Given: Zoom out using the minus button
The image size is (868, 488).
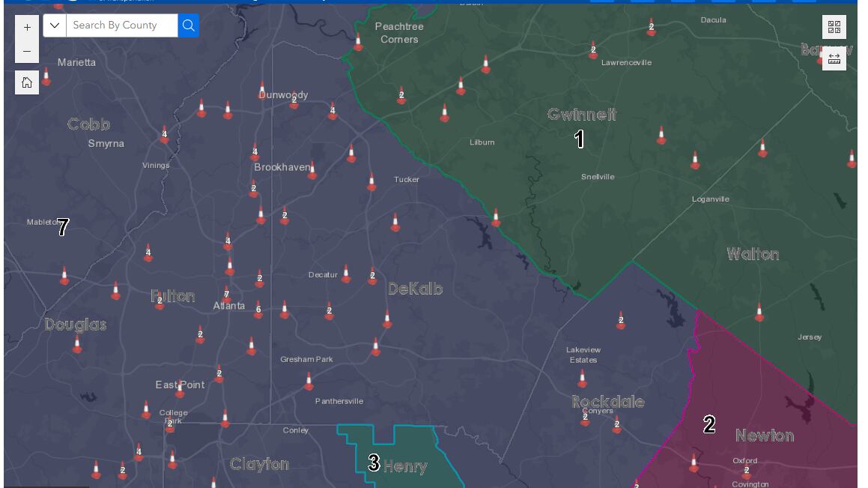Looking at the screenshot, I should tap(26, 52).
